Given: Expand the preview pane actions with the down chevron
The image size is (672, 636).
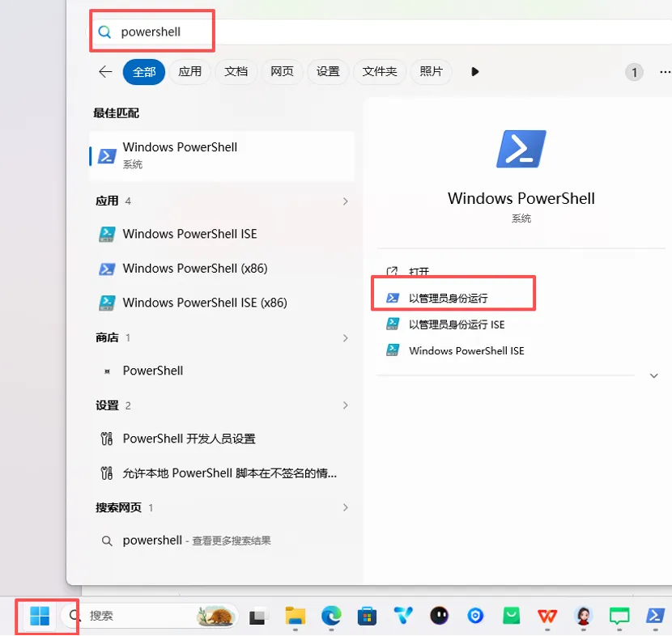Looking at the screenshot, I should (653, 376).
